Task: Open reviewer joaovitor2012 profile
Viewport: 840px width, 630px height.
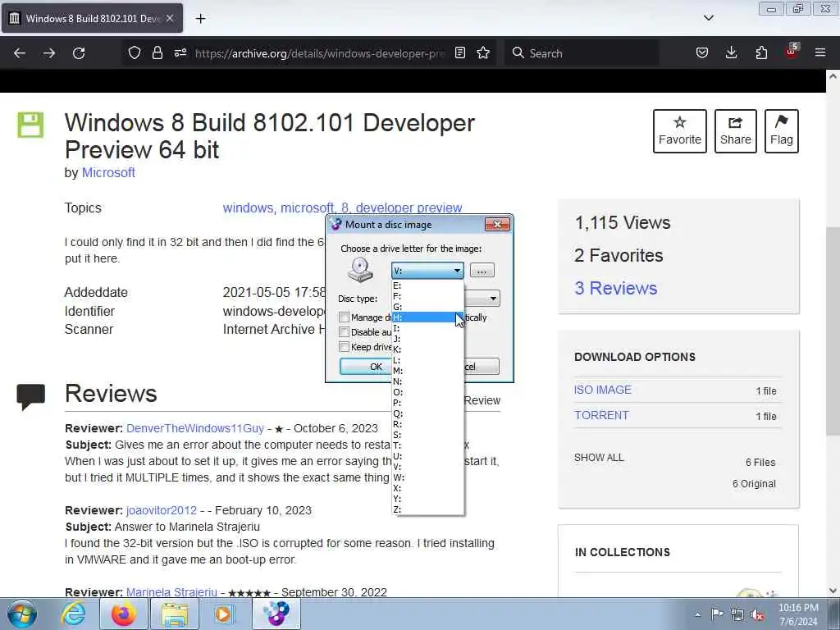Action: [162, 510]
